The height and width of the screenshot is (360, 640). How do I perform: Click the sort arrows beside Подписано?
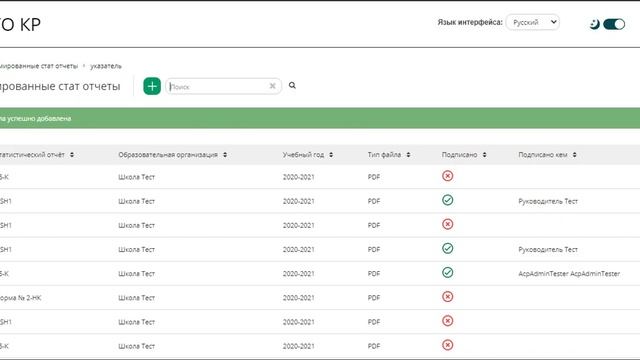click(x=484, y=155)
